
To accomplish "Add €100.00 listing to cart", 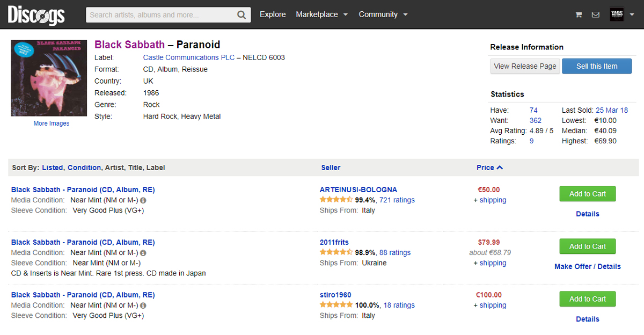I will [587, 299].
